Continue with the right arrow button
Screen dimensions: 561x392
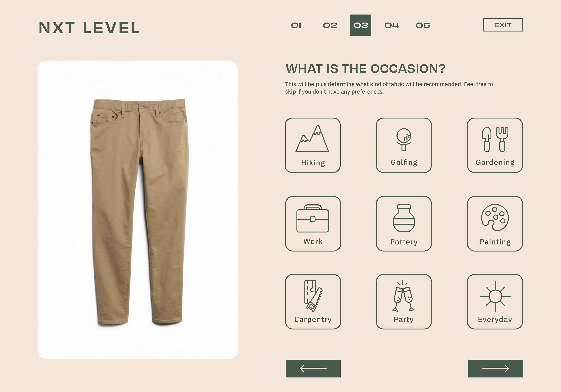pyautogui.click(x=495, y=368)
